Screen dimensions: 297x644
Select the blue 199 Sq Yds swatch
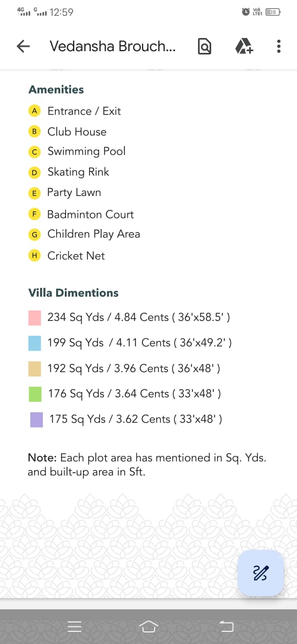pos(35,343)
